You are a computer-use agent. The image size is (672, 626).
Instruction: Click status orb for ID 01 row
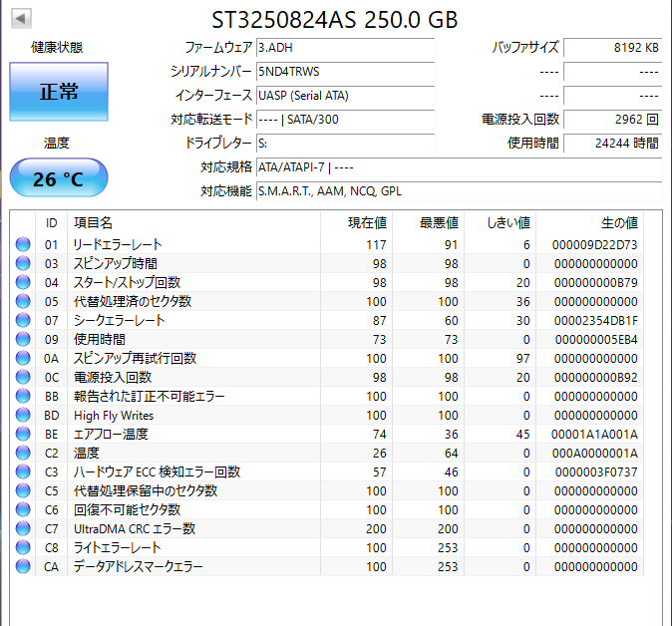[x=23, y=244]
